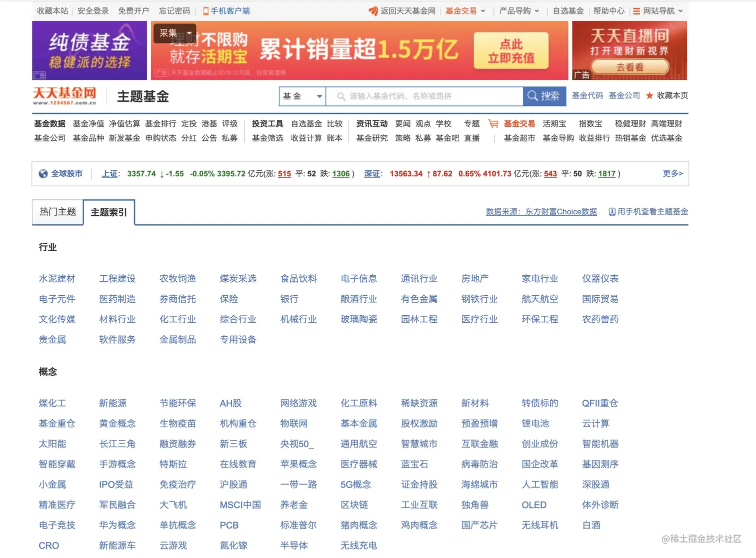The width and height of the screenshot is (756, 558).
Task: Click the globe icon beside 全球股市
Action: [43, 173]
